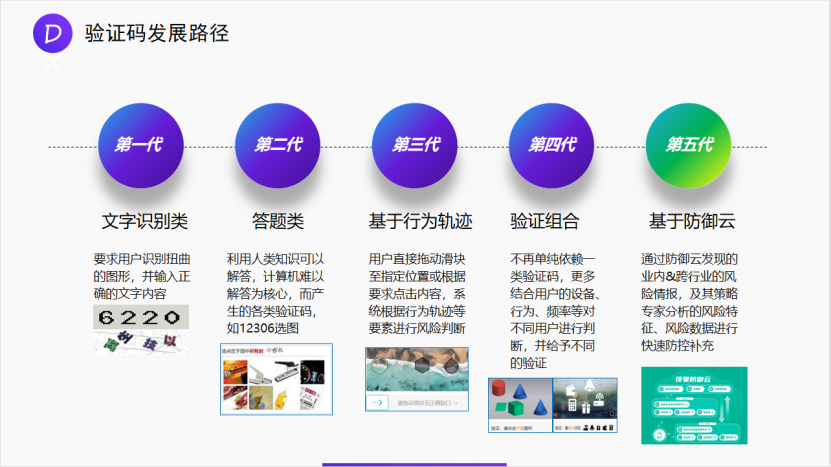This screenshot has width=831, height=467.
Task: Click the description starting 用户直接拖动滑块
Action: coord(417,294)
